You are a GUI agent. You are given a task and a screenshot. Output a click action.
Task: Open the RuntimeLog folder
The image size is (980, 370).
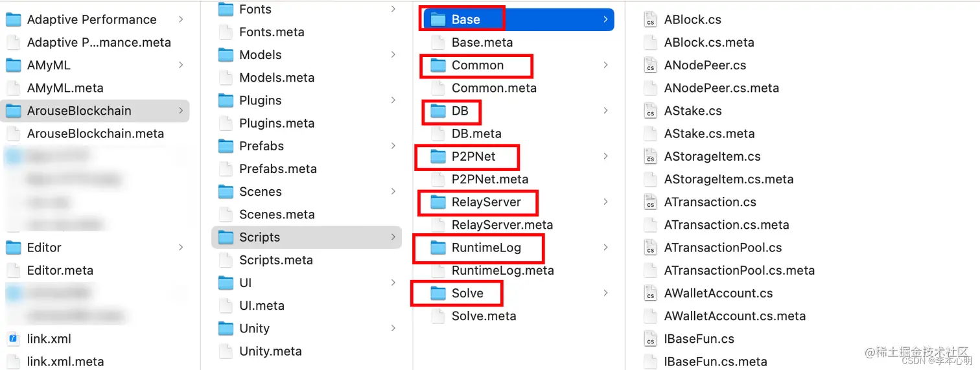coord(486,248)
